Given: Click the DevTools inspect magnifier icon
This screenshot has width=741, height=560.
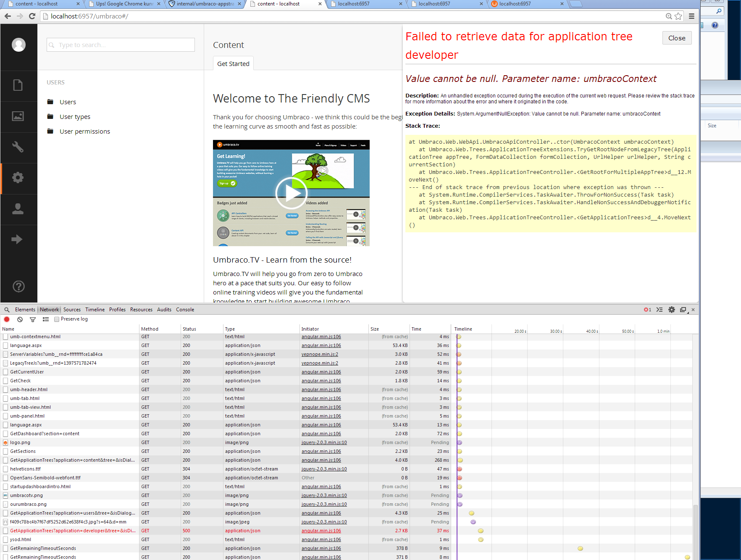Looking at the screenshot, I should pyautogui.click(x=7, y=310).
